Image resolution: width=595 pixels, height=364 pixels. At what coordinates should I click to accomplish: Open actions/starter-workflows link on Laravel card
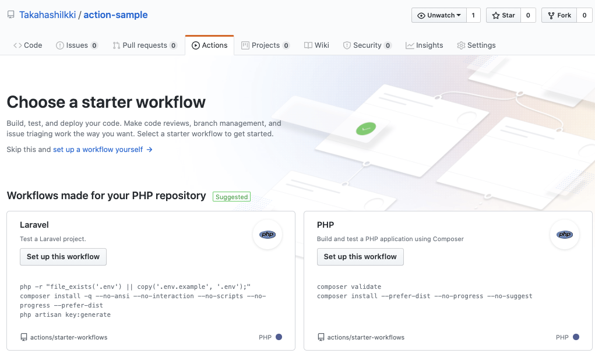(69, 337)
